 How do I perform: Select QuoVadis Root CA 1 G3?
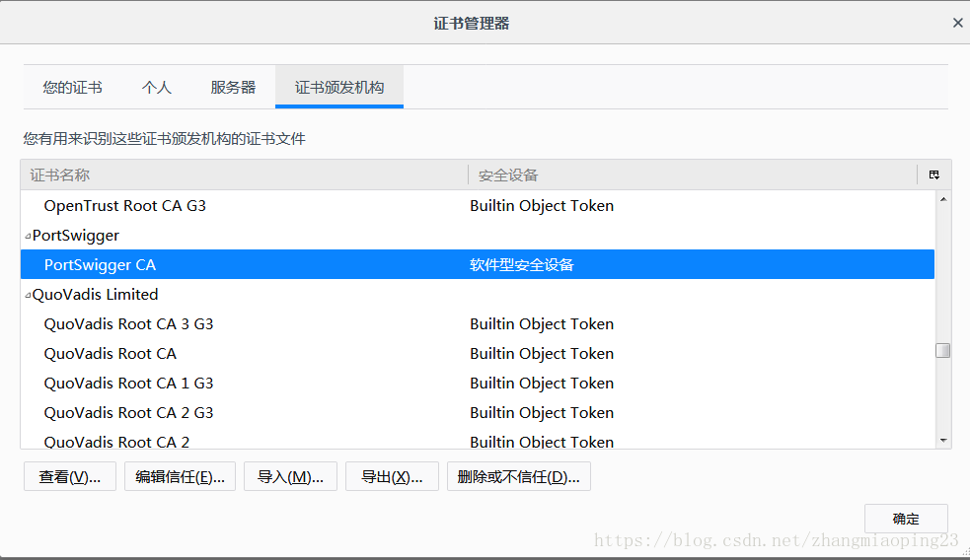coord(478,384)
